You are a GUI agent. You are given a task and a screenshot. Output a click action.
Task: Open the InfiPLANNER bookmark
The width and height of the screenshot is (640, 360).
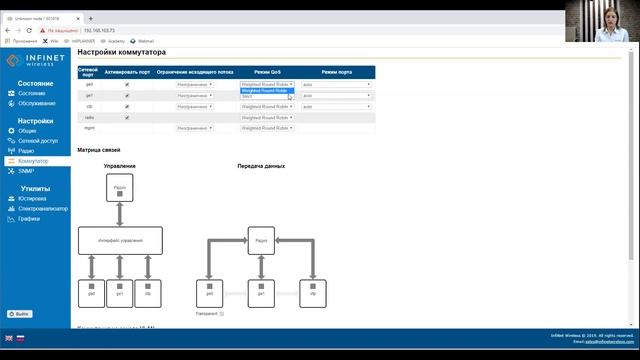click(80, 41)
